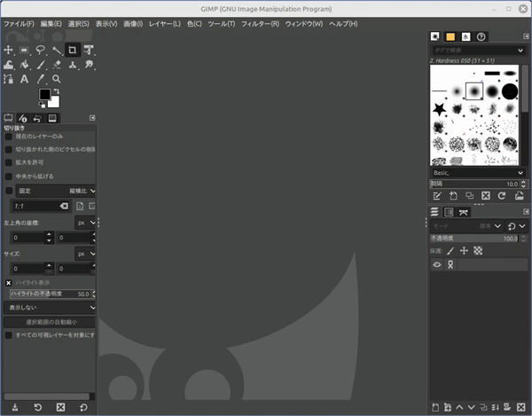Screen dimensions: 532x416
Task: Select the Smudge tool
Action: (x=89, y=65)
